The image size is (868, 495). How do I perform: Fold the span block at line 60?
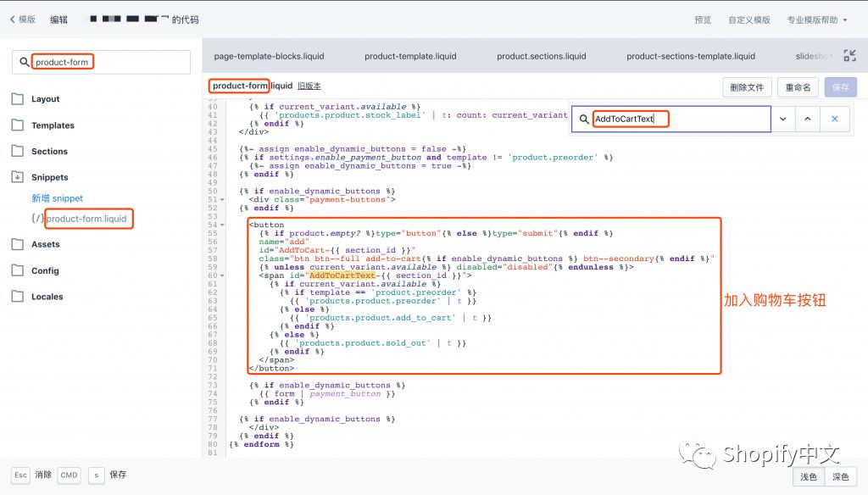[222, 275]
